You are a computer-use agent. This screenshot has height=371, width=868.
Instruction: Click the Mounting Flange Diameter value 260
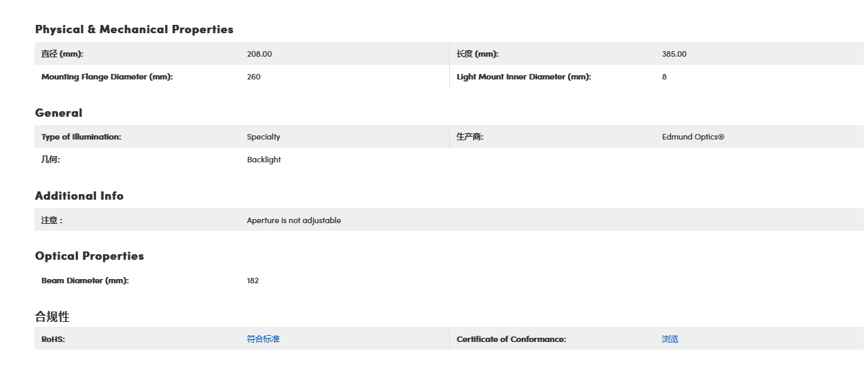click(254, 77)
